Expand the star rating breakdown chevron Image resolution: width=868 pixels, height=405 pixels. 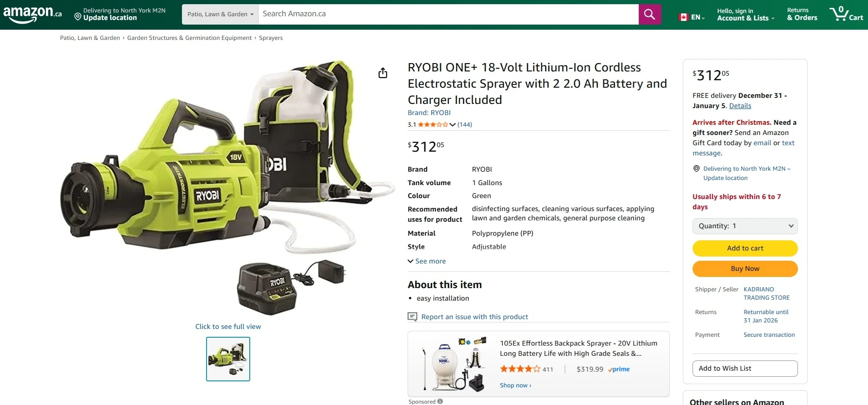click(x=453, y=124)
